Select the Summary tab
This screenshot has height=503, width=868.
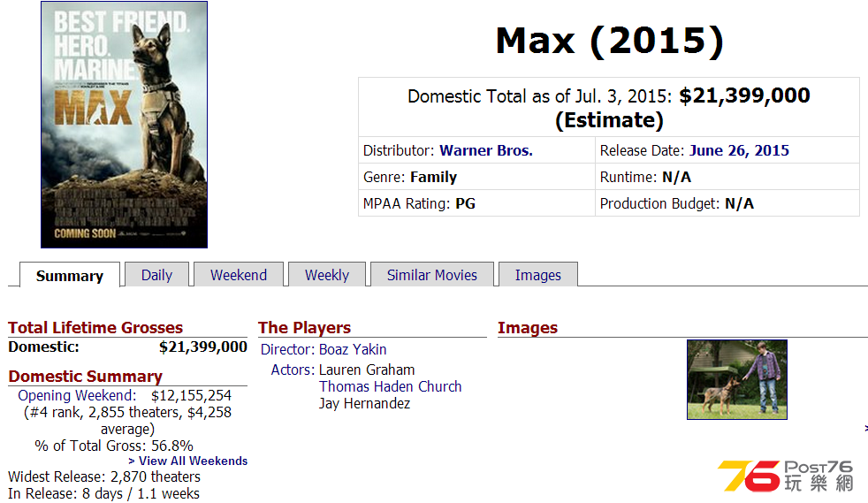click(x=70, y=275)
